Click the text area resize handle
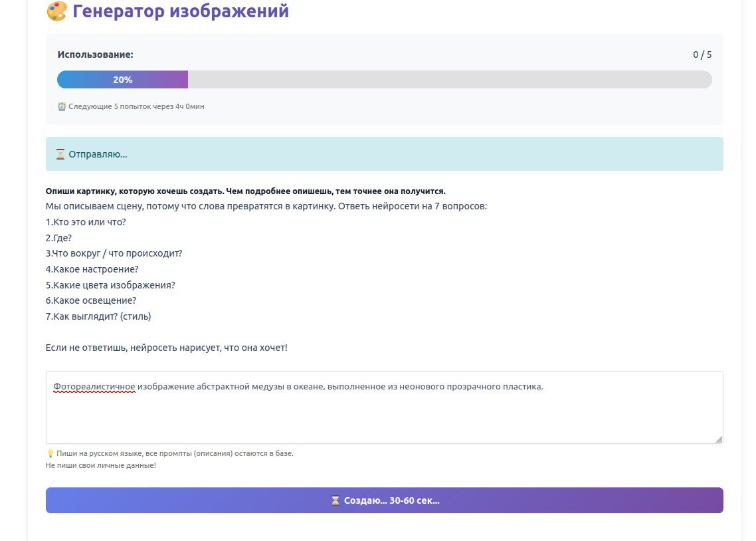The image size is (756, 541). click(x=718, y=439)
